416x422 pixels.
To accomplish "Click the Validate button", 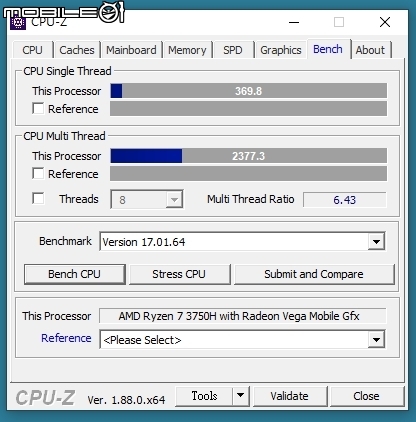I will pyautogui.click(x=290, y=396).
